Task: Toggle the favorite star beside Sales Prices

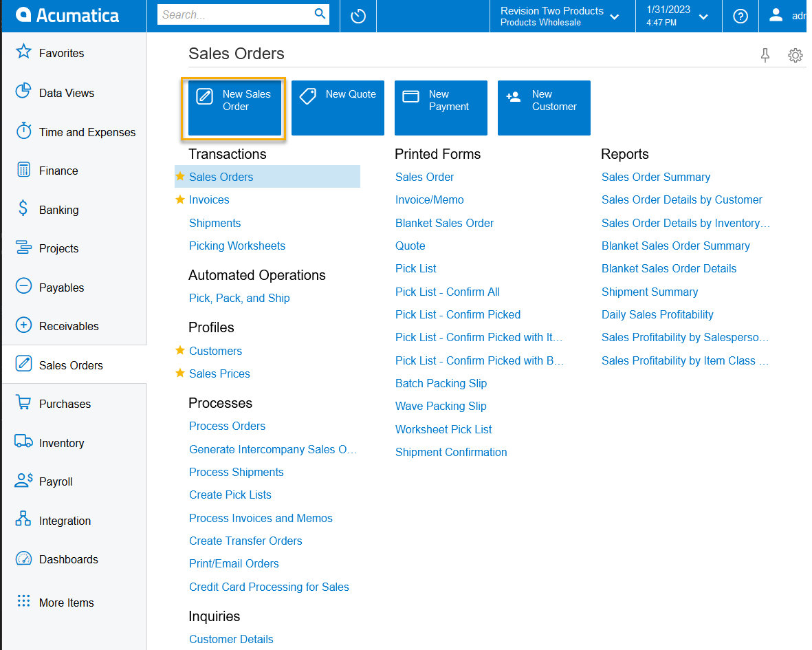Action: pyautogui.click(x=180, y=373)
